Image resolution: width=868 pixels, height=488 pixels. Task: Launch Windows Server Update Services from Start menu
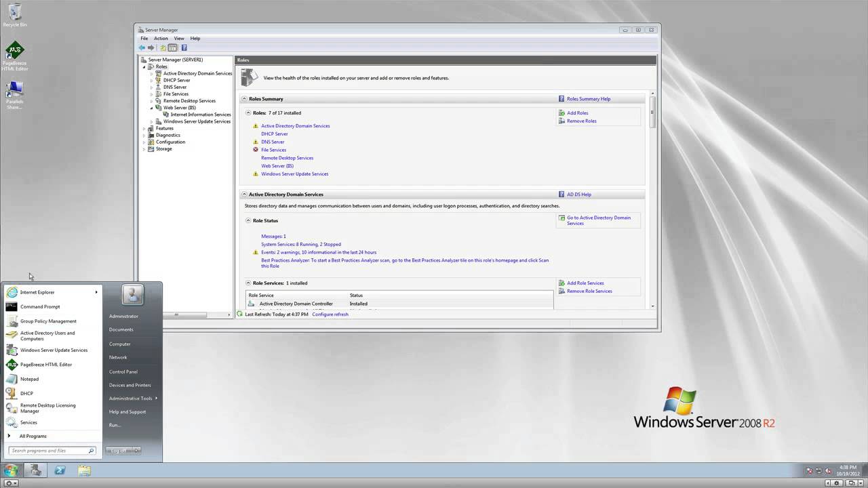coord(52,350)
